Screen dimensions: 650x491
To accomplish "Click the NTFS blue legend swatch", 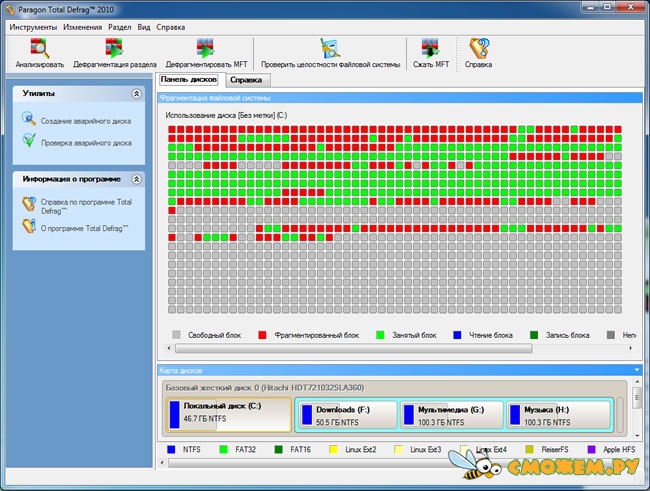I will pyautogui.click(x=171, y=450).
